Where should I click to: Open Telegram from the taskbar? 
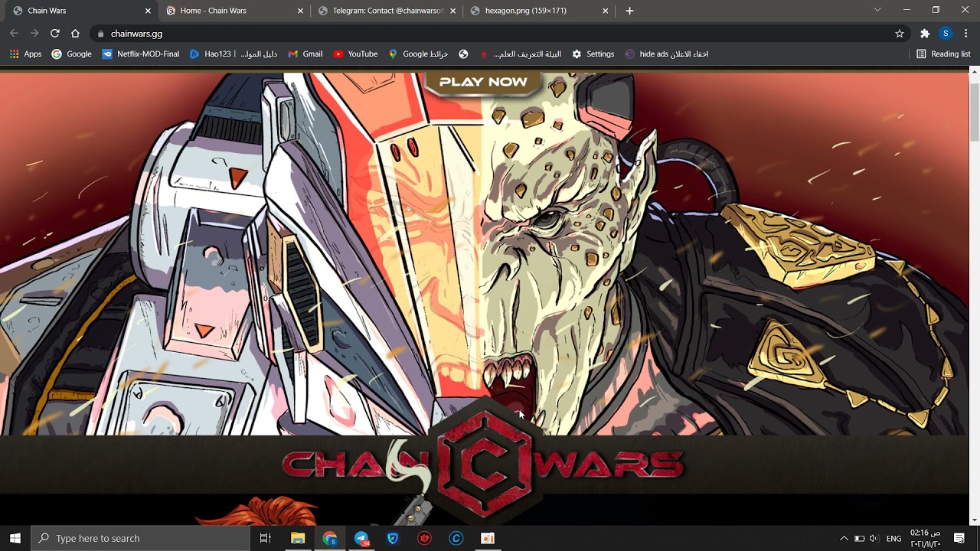pos(361,539)
